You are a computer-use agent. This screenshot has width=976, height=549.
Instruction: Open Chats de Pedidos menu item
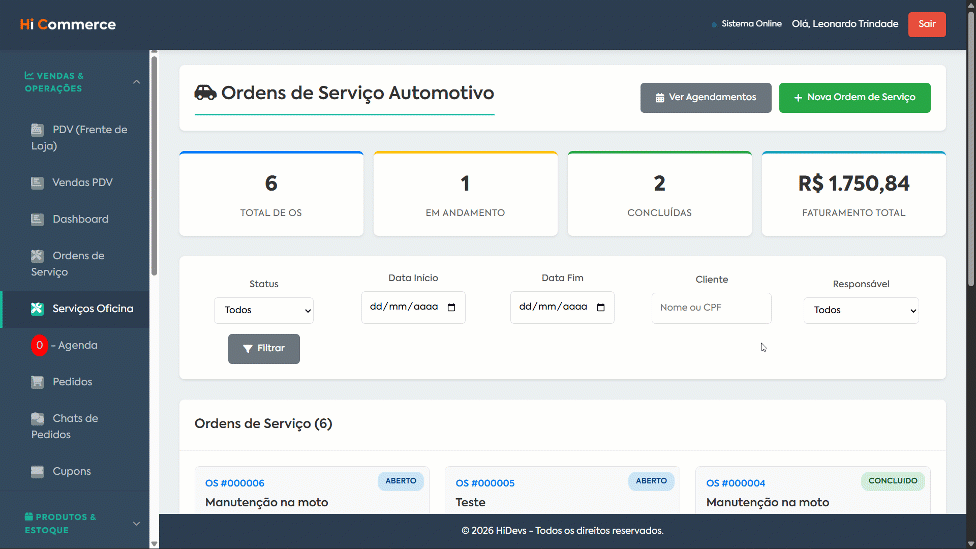[75, 426]
